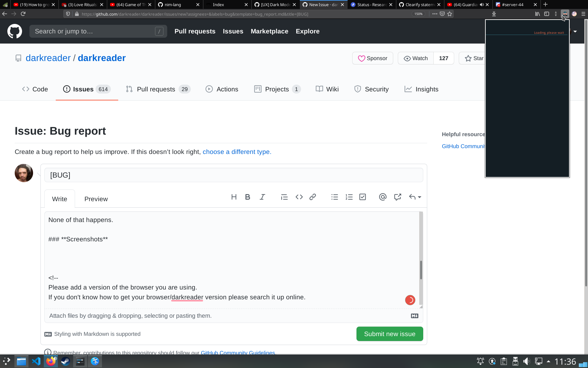588x368 pixels.
Task: Mute the Guardian YouTube tab speaker
Action: click(x=482, y=4)
